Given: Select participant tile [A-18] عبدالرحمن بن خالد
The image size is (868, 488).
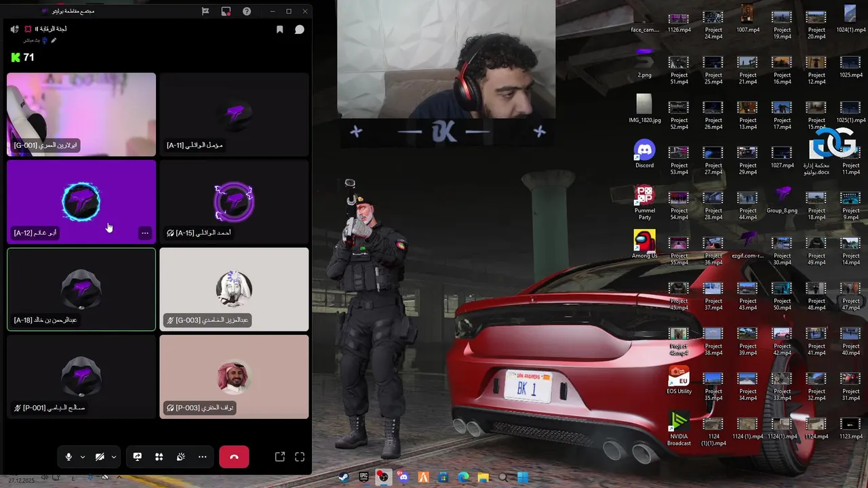Looking at the screenshot, I should click(81, 289).
